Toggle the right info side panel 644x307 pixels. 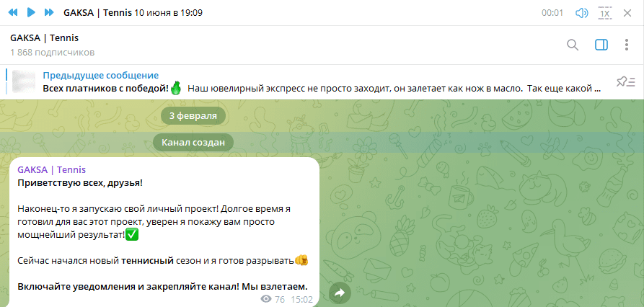pyautogui.click(x=601, y=45)
